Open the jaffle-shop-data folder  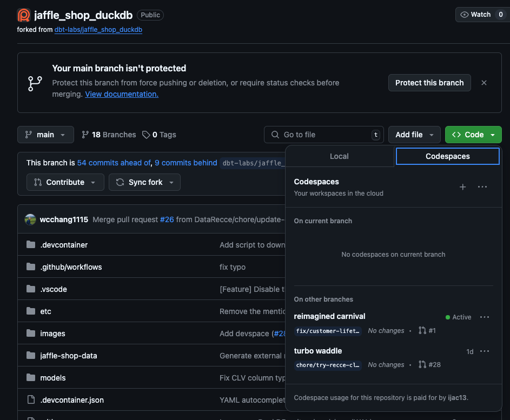[69, 355]
